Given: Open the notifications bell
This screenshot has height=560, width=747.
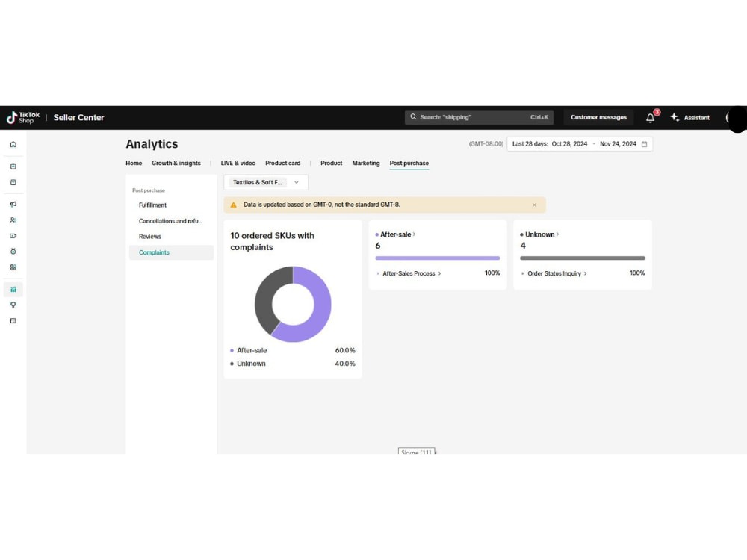Looking at the screenshot, I should pyautogui.click(x=651, y=118).
